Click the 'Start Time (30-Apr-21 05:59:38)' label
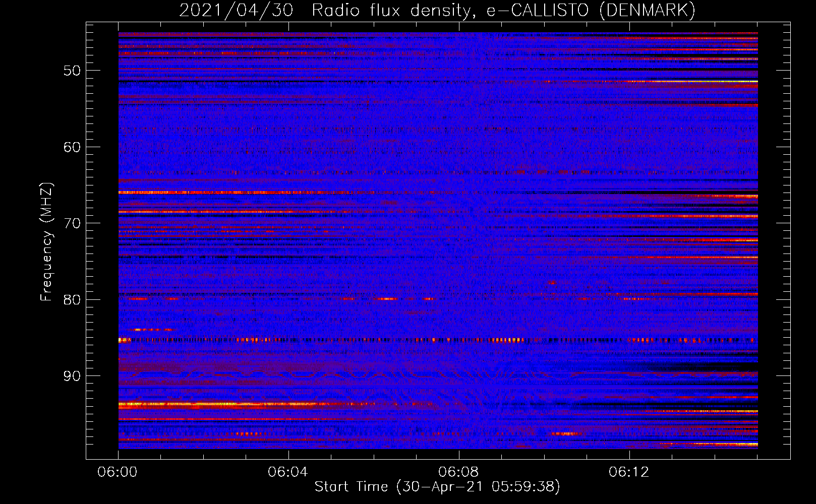 pyautogui.click(x=437, y=487)
